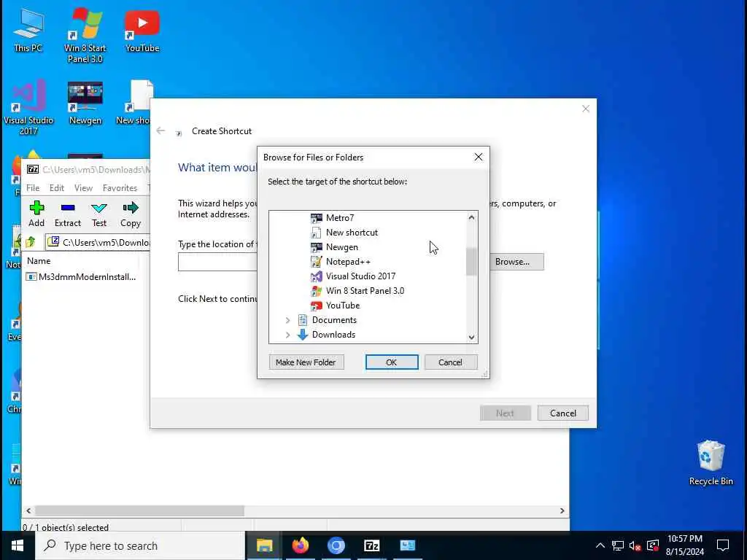
Task: Open This PC desktop icon
Action: coord(28,29)
